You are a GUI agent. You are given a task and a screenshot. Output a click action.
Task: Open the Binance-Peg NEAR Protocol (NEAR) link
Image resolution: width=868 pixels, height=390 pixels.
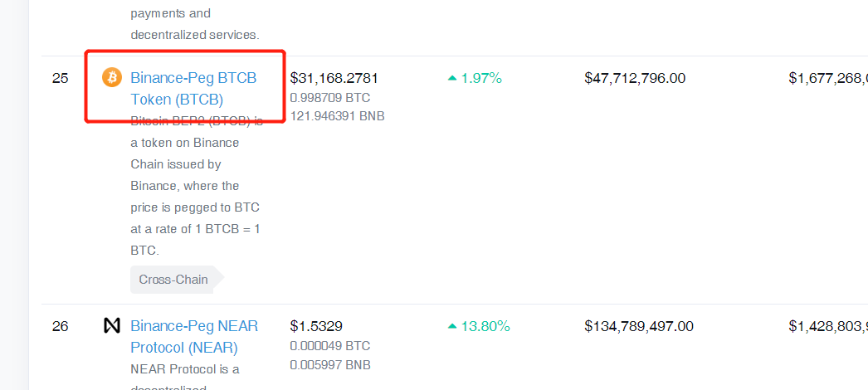tap(193, 336)
